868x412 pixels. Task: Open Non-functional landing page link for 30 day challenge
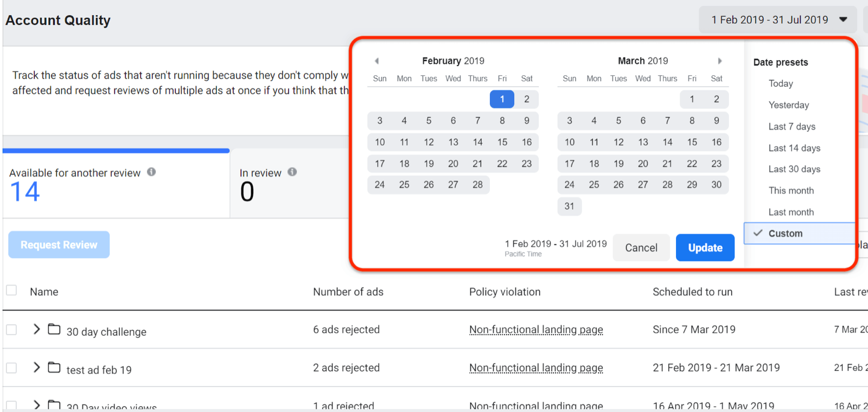(x=535, y=330)
